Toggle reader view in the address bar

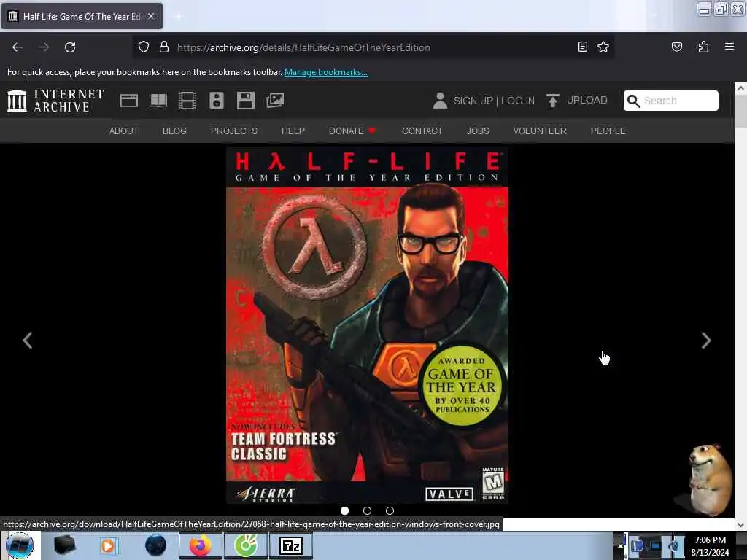click(x=582, y=47)
